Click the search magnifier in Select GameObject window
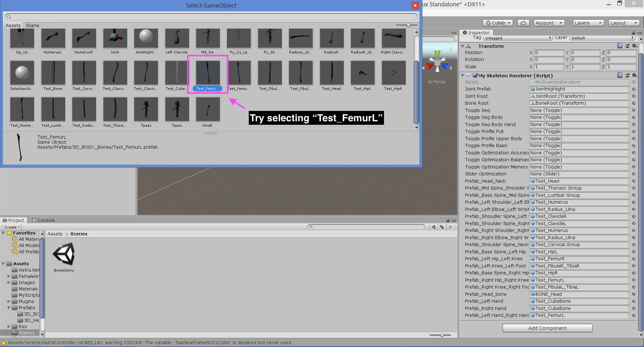644x347 pixels. 9,17
